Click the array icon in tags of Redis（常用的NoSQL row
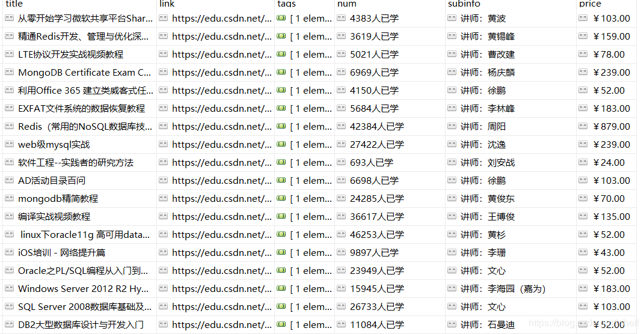The width and height of the screenshot is (644, 334). point(281,126)
